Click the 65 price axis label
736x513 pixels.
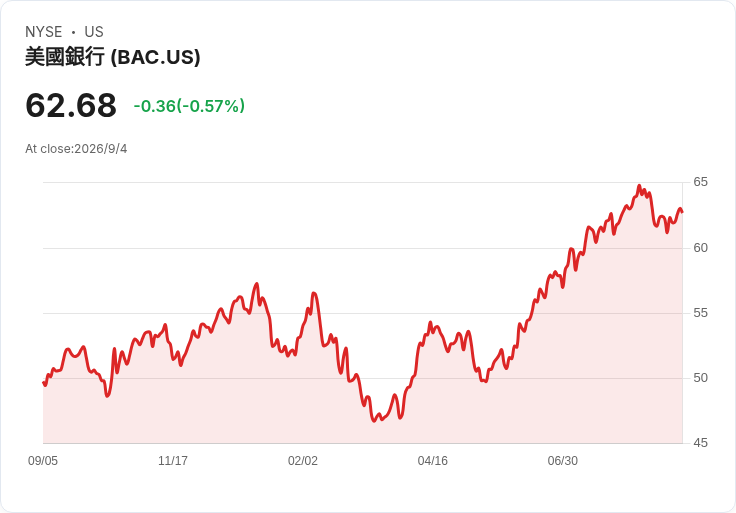point(700,182)
